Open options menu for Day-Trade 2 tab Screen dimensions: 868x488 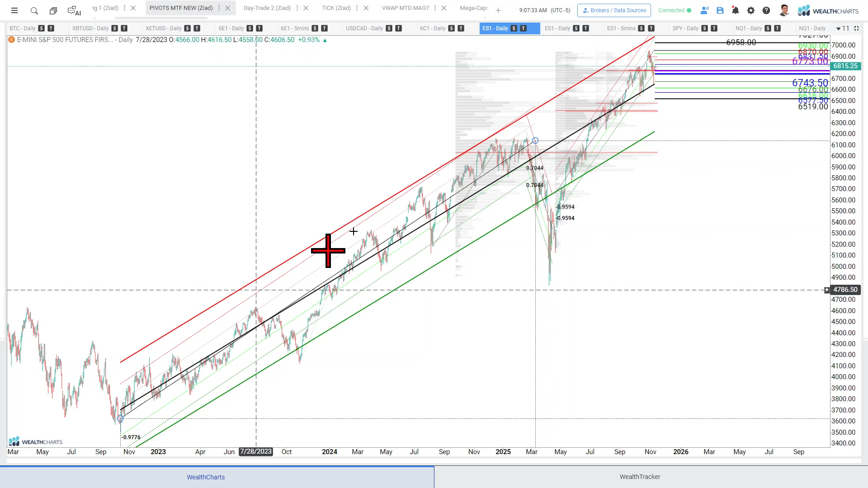[x=297, y=8]
